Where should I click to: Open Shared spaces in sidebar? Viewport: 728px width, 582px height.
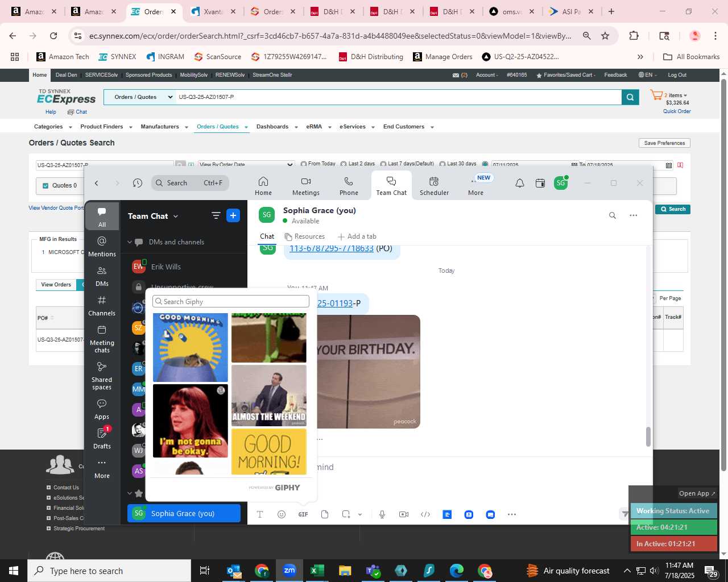tap(102, 376)
